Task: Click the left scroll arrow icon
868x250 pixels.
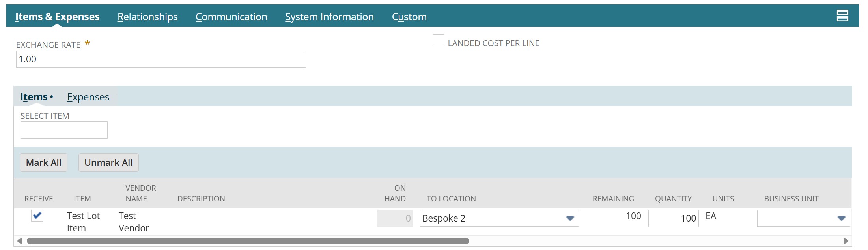Action: click(19, 241)
